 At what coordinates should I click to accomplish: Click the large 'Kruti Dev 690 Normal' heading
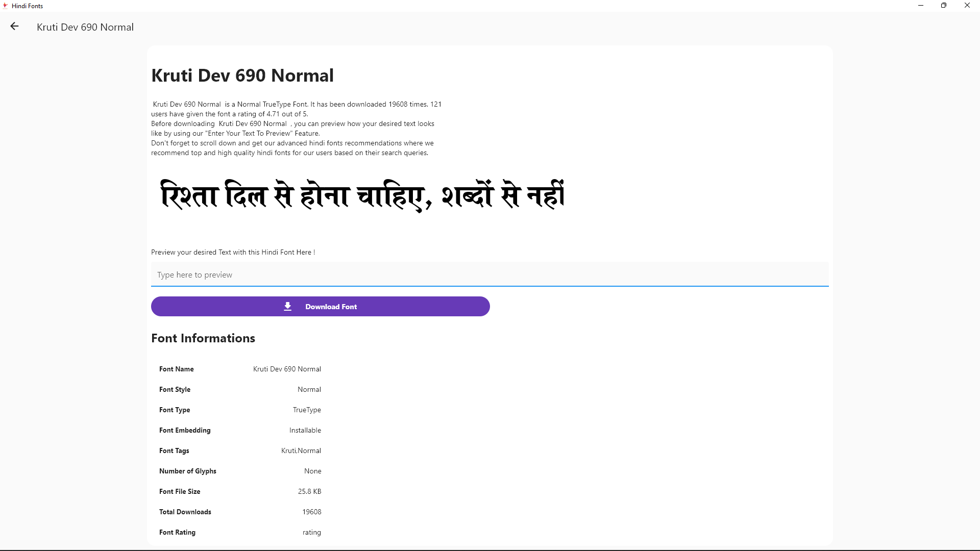click(242, 76)
